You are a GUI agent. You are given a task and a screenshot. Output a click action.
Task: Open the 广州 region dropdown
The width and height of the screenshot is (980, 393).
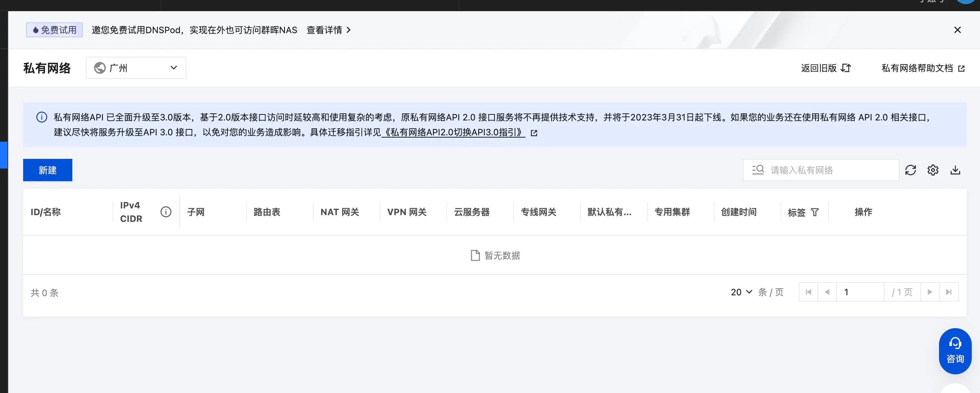[136, 68]
